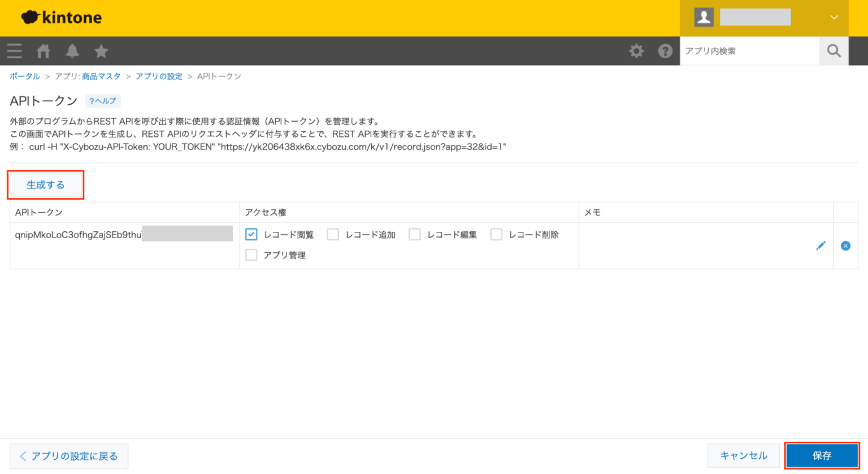Enable the レコード追加 permission

pos(333,234)
